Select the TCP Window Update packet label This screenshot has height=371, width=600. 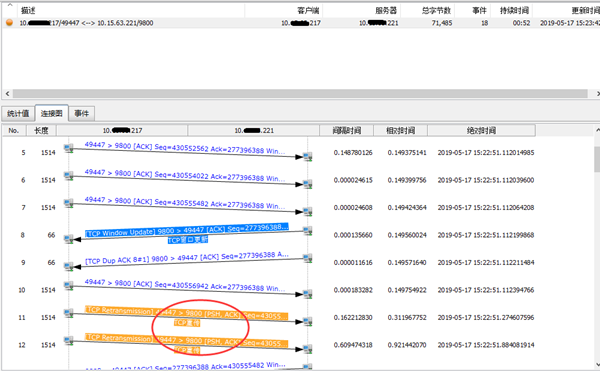(187, 230)
